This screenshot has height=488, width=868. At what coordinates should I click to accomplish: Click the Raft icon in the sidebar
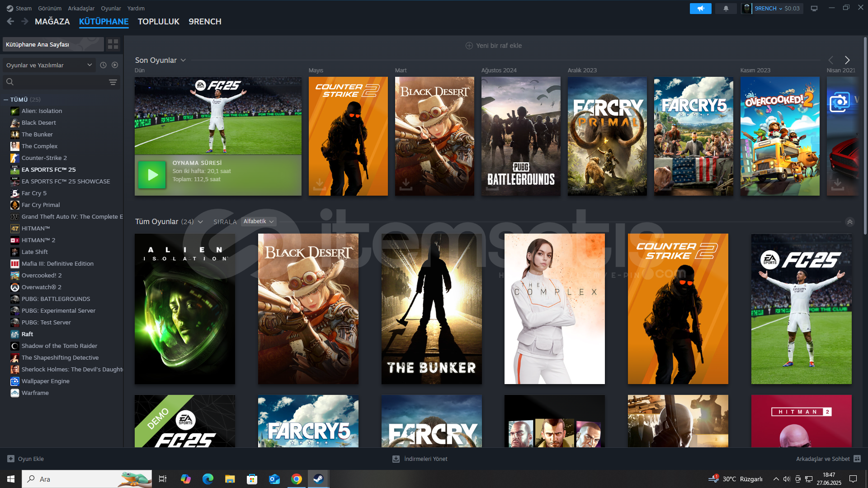(x=15, y=334)
